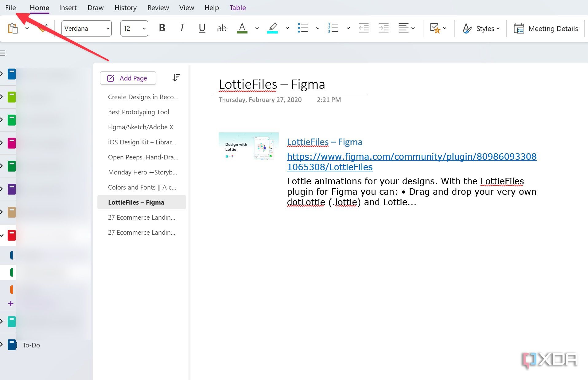Insert Meeting Details
Screen dimensions: 588x380
[x=546, y=28]
